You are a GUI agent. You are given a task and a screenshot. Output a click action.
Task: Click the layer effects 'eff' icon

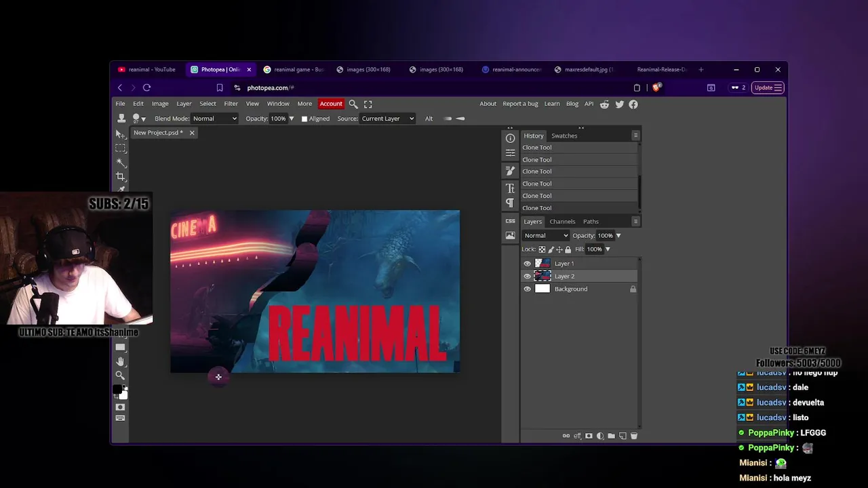tap(578, 436)
